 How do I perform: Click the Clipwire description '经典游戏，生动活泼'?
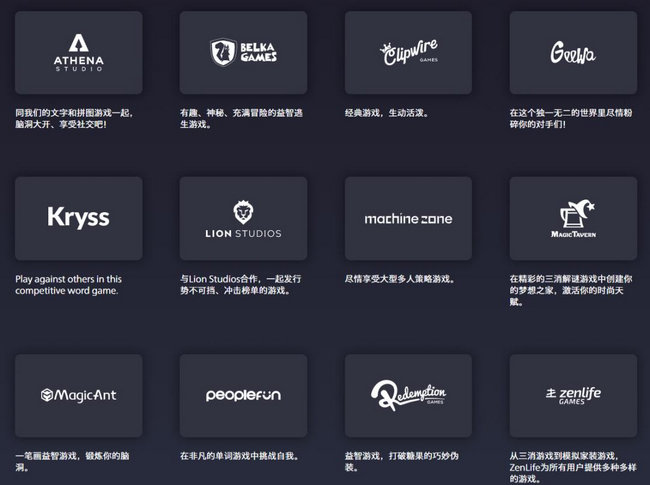coord(387,113)
